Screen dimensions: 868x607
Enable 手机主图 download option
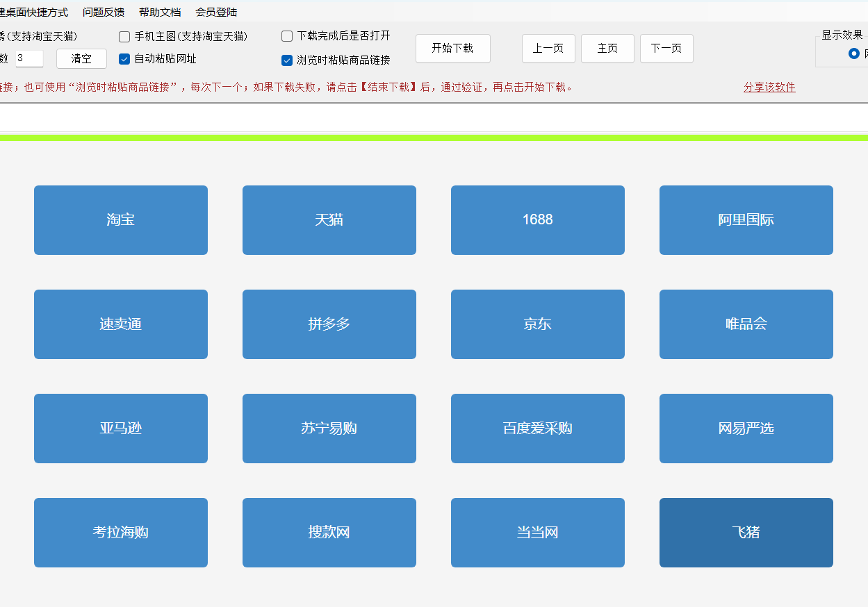pos(124,36)
